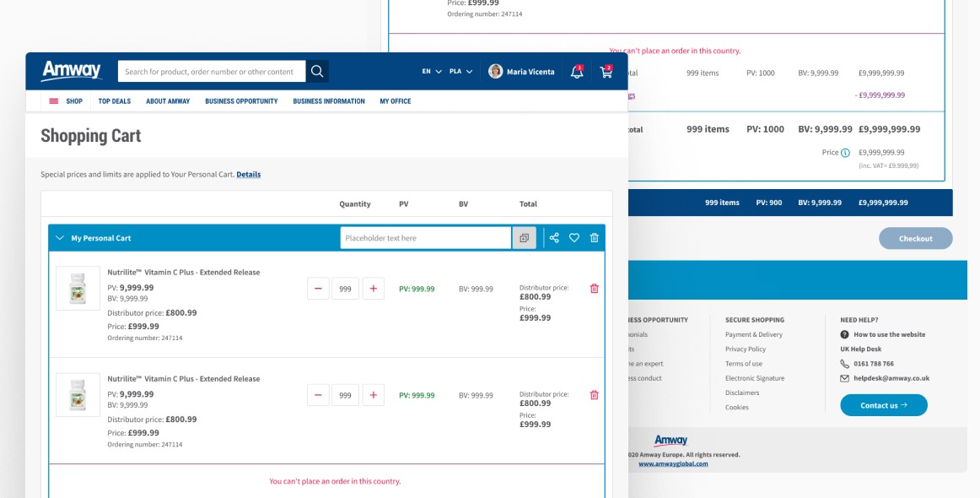Click helpdesk@amway.co.uk email link
The image size is (980, 498).
pos(891,378)
